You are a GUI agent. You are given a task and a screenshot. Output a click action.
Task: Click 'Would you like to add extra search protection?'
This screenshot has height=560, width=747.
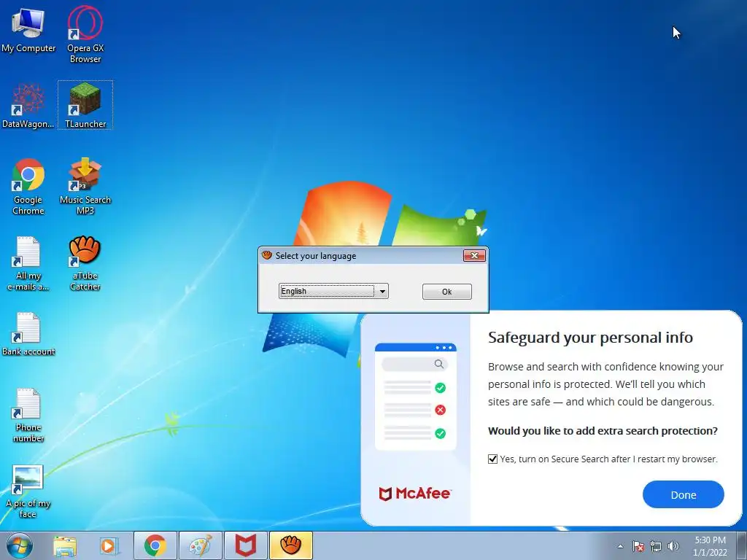[603, 431]
